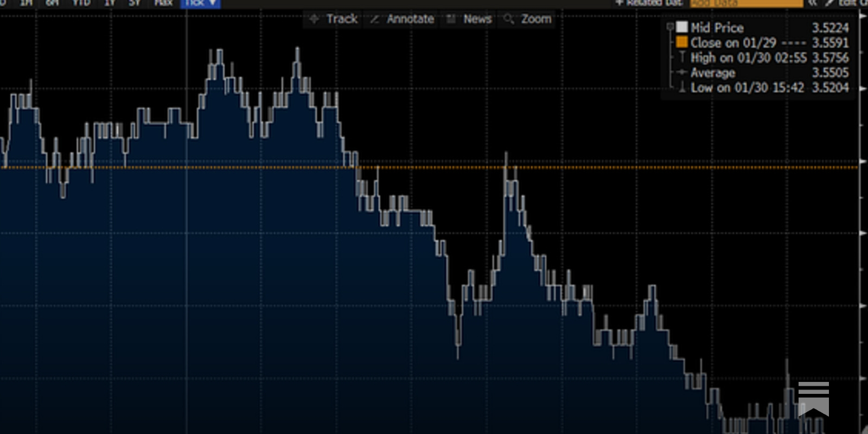Select the YTD time range tab

81,3
